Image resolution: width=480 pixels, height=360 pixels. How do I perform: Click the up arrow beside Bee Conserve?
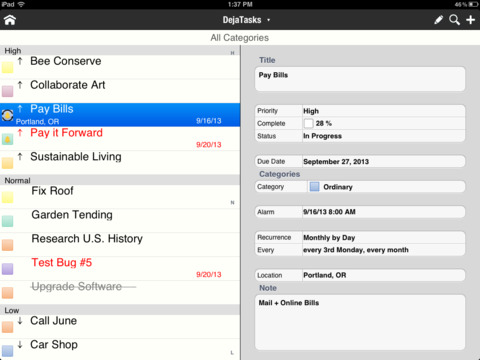pos(20,61)
